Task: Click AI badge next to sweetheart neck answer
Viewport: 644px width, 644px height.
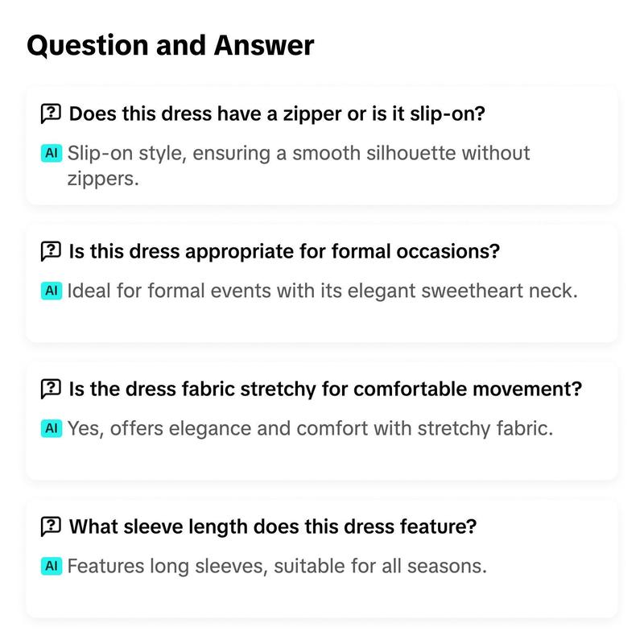Action: pyautogui.click(x=52, y=291)
